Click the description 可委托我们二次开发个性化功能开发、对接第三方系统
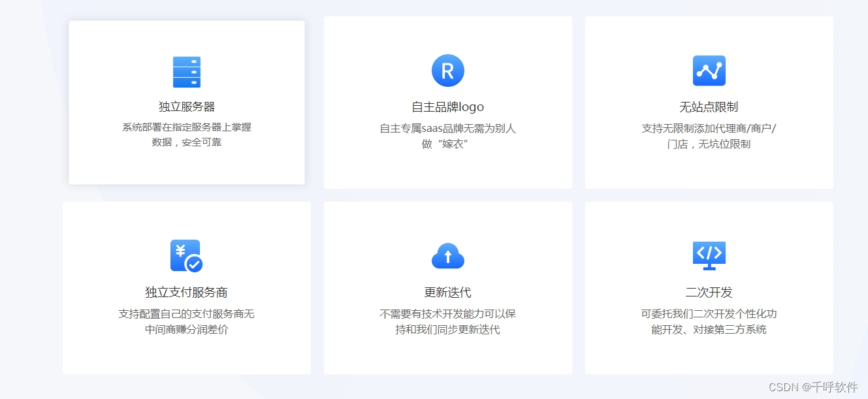The height and width of the screenshot is (399, 868). point(709,322)
